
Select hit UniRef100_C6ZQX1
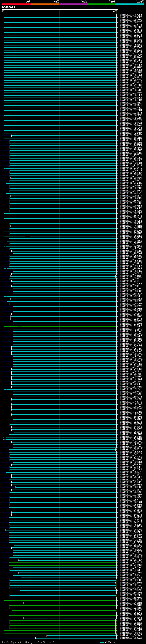point(131,638)
